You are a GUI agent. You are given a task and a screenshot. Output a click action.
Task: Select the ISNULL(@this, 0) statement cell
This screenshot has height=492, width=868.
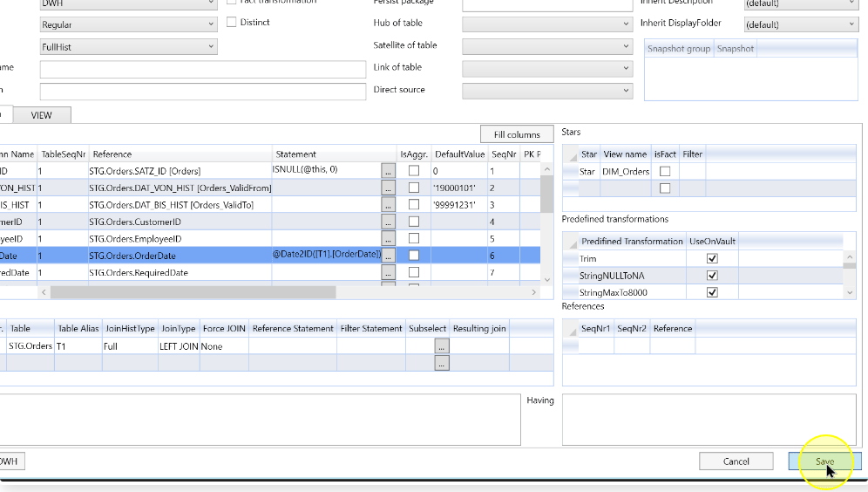[x=326, y=170]
